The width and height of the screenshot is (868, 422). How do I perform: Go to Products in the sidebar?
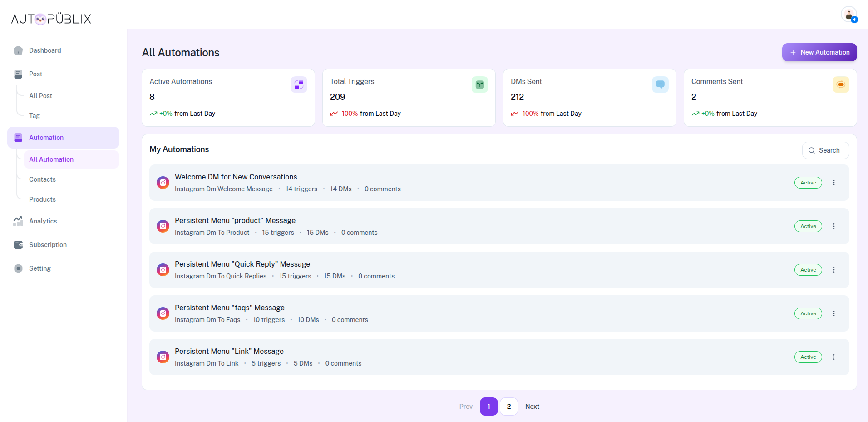point(42,199)
